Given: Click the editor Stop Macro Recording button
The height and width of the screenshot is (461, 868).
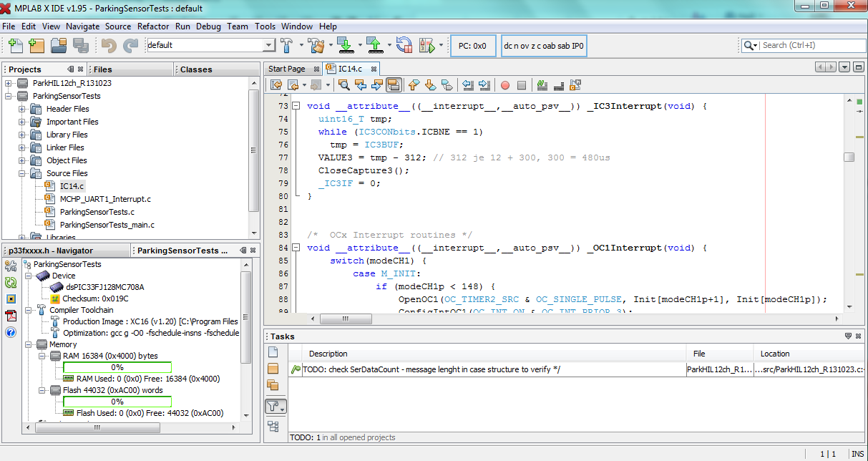Looking at the screenshot, I should pos(522,85).
